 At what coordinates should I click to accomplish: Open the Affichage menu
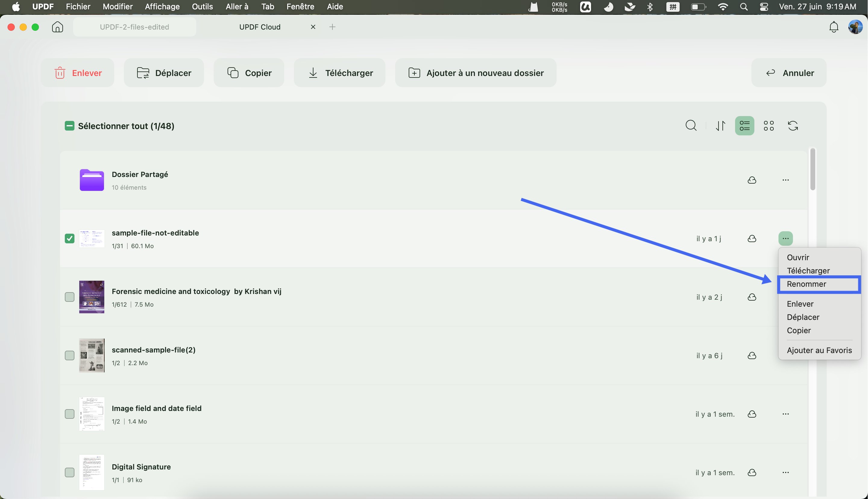(x=162, y=7)
